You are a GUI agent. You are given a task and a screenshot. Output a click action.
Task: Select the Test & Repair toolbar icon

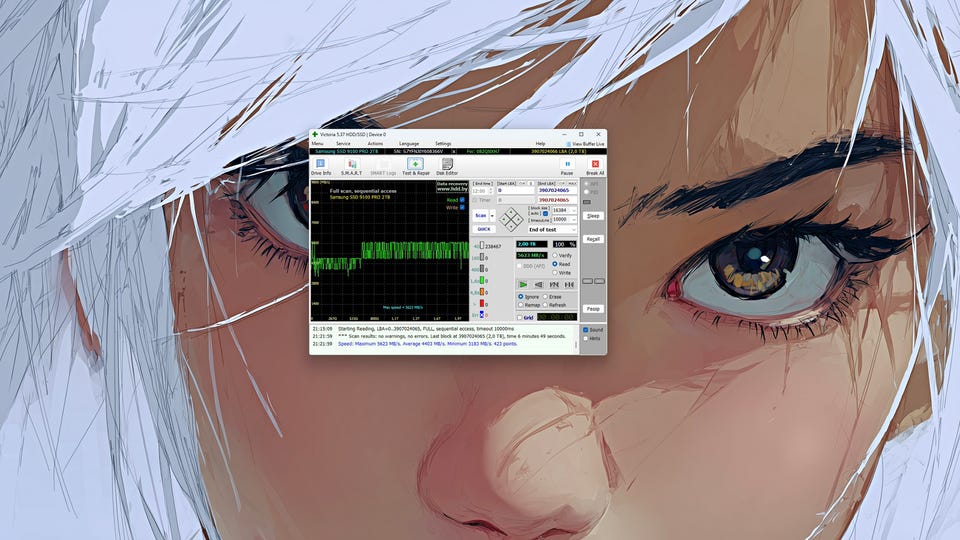(x=416, y=166)
